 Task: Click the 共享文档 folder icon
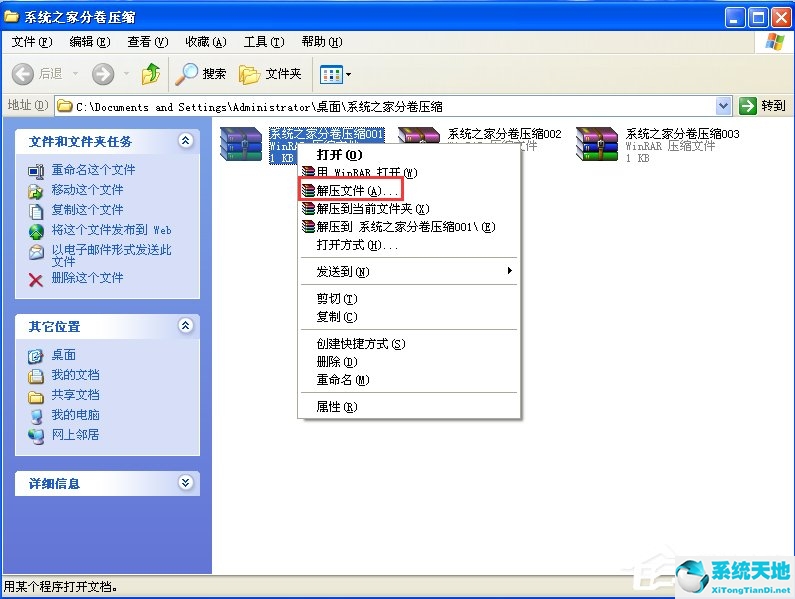pos(35,397)
